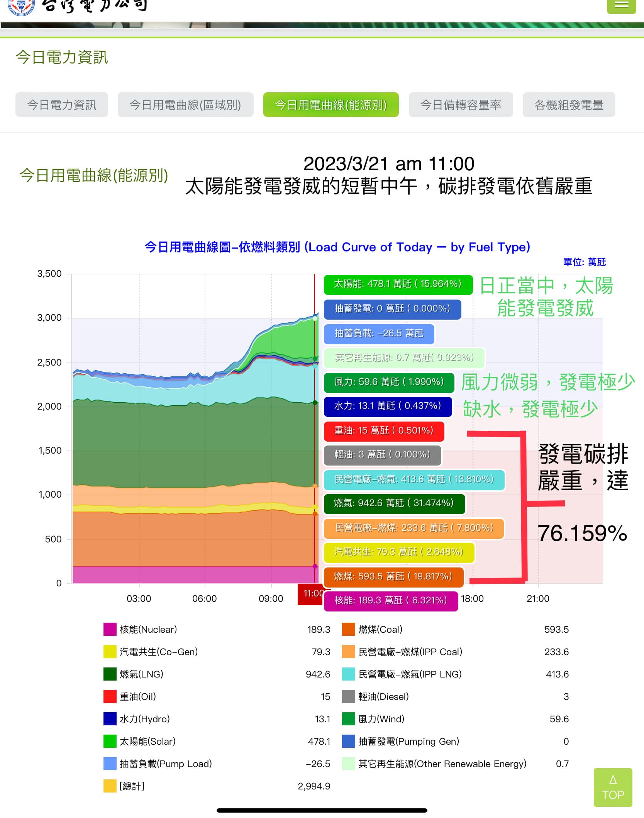Toggle the 風力(Wind) legend swatch

(349, 719)
